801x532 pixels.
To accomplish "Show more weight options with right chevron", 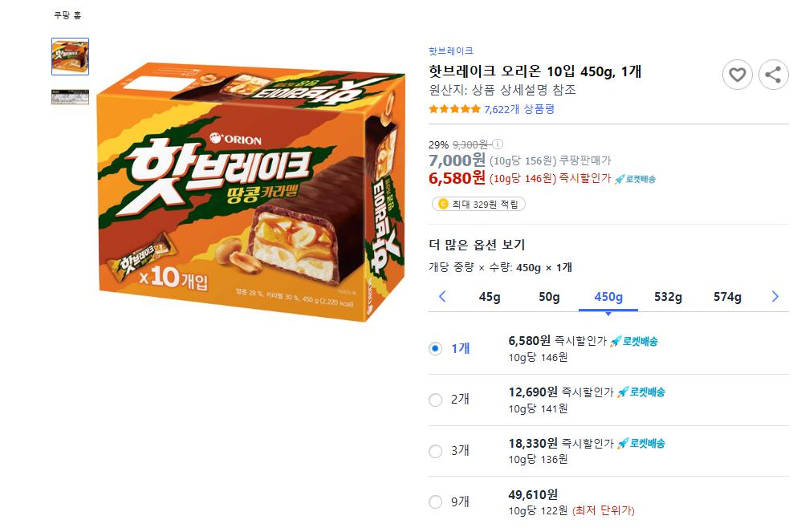I will (x=775, y=297).
